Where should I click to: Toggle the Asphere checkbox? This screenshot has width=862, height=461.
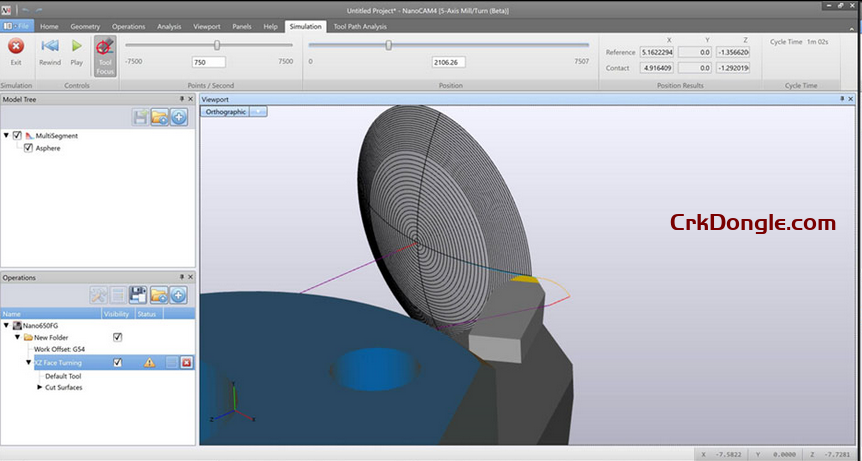coord(28,148)
